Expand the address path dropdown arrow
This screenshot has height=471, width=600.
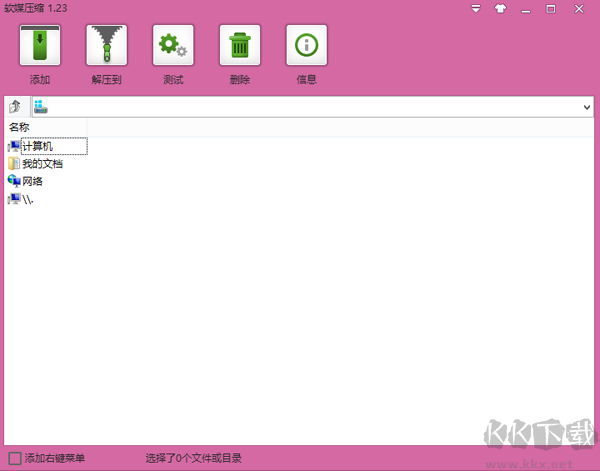click(x=587, y=107)
